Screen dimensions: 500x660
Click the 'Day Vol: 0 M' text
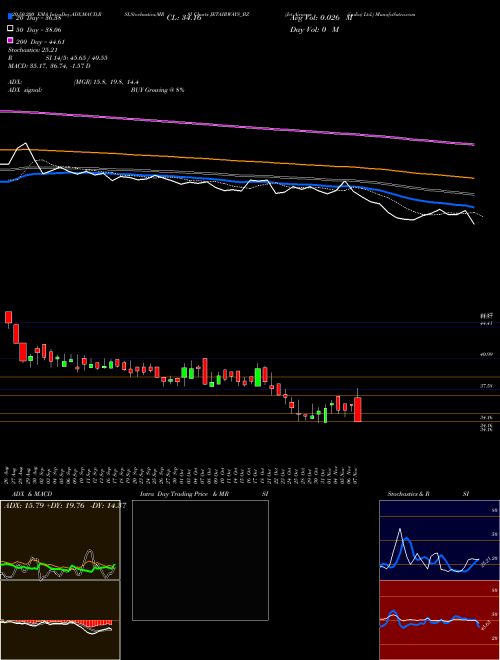314,29
